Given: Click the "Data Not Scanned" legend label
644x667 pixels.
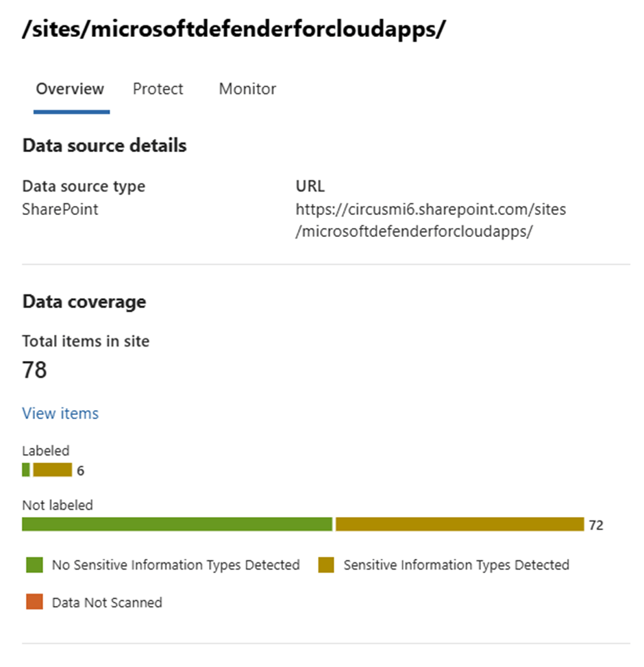Looking at the screenshot, I should 107,603.
